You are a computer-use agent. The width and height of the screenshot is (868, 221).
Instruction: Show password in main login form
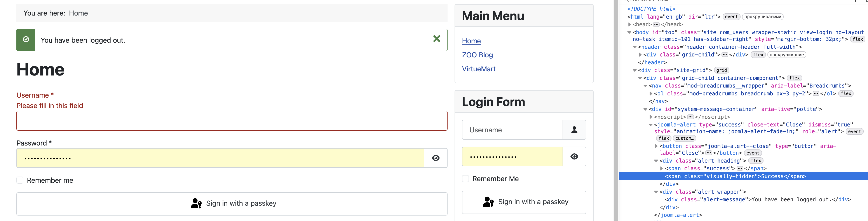[x=435, y=158]
